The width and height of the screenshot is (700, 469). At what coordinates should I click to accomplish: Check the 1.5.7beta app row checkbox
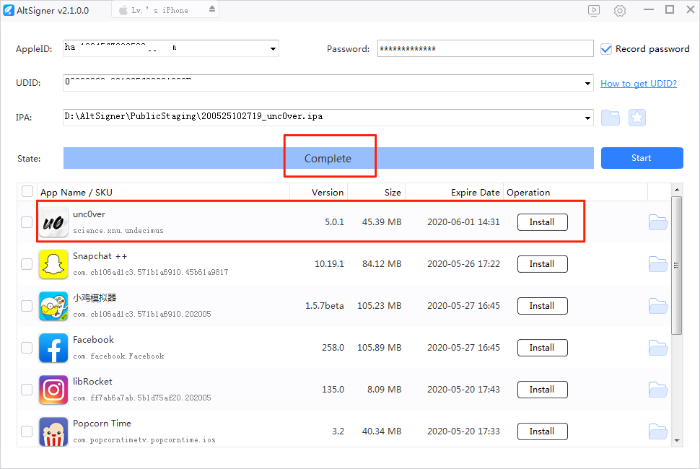click(x=27, y=306)
